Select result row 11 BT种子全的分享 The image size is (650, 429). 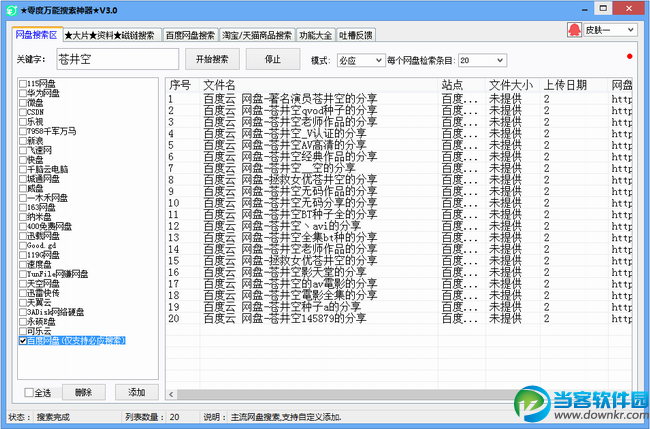coord(399,215)
